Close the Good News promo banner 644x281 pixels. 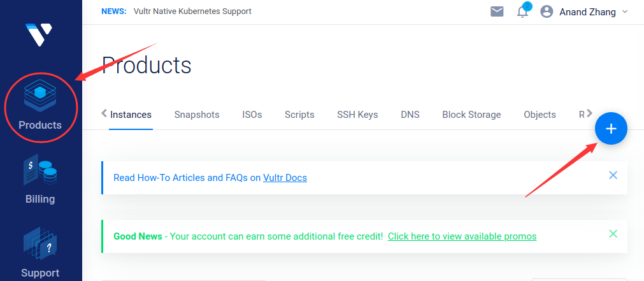pyautogui.click(x=613, y=234)
